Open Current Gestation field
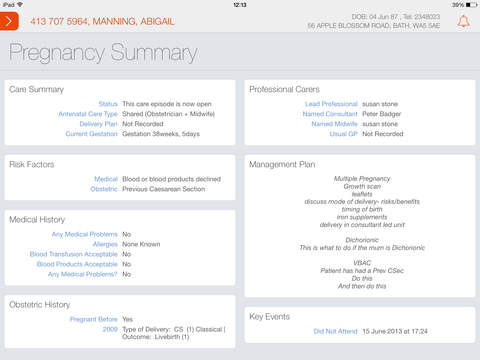Screen dimensions: 480x360 pyautogui.click(x=91, y=134)
